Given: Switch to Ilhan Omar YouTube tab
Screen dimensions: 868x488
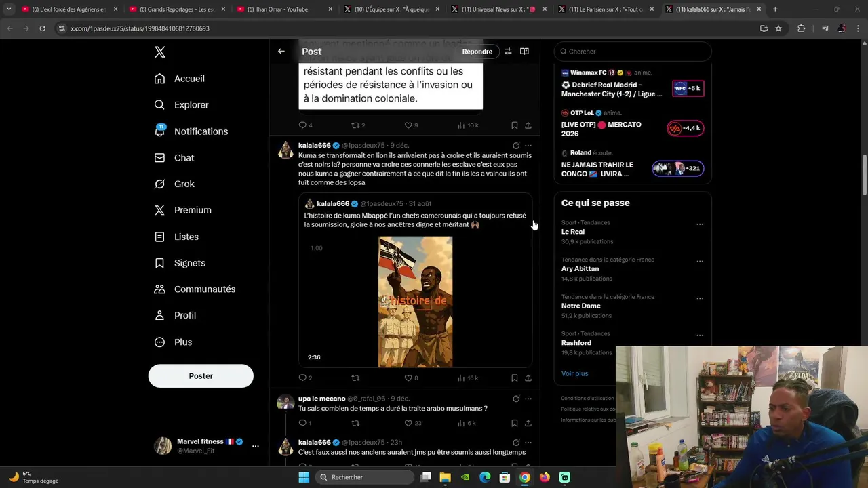Looking at the screenshot, I should pos(283,9).
